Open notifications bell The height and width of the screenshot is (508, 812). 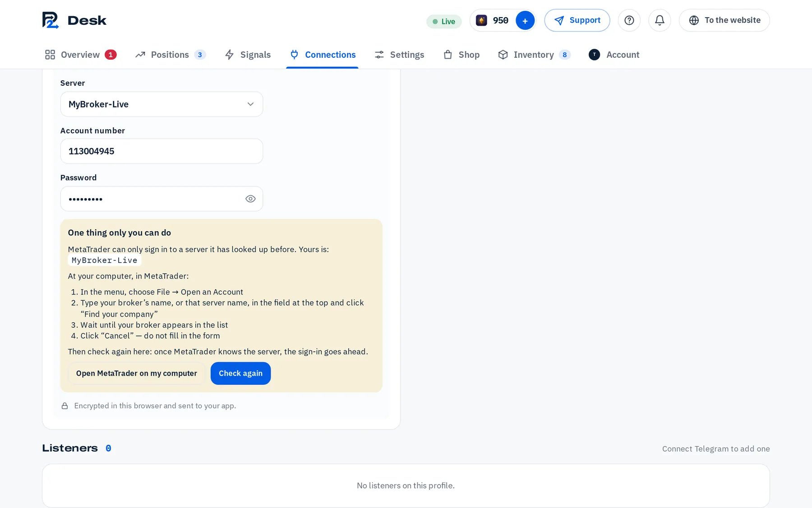pyautogui.click(x=660, y=20)
